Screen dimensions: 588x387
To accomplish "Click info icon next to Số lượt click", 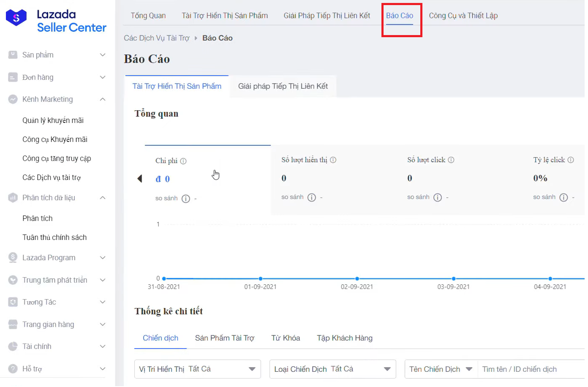I will click(451, 160).
